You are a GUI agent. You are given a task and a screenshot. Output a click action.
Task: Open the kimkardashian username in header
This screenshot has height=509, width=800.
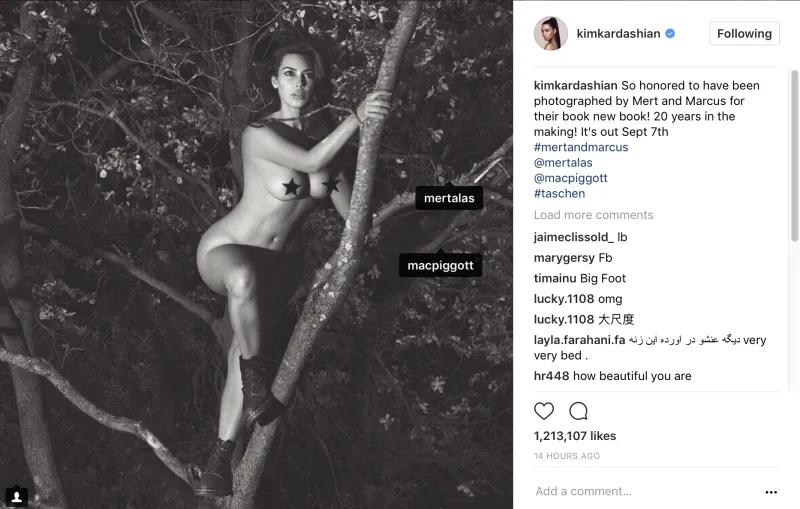coord(618,34)
